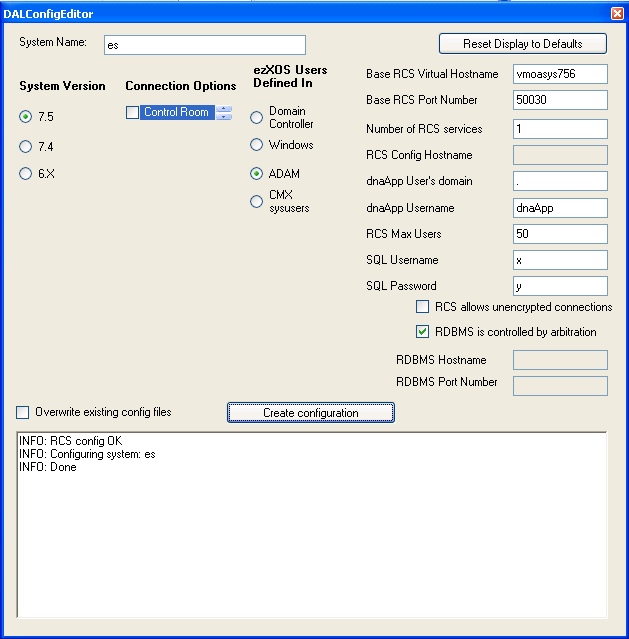Viewport: 629px width, 639px height.
Task: Select CMX sysusers radio button
Action: pyautogui.click(x=257, y=202)
